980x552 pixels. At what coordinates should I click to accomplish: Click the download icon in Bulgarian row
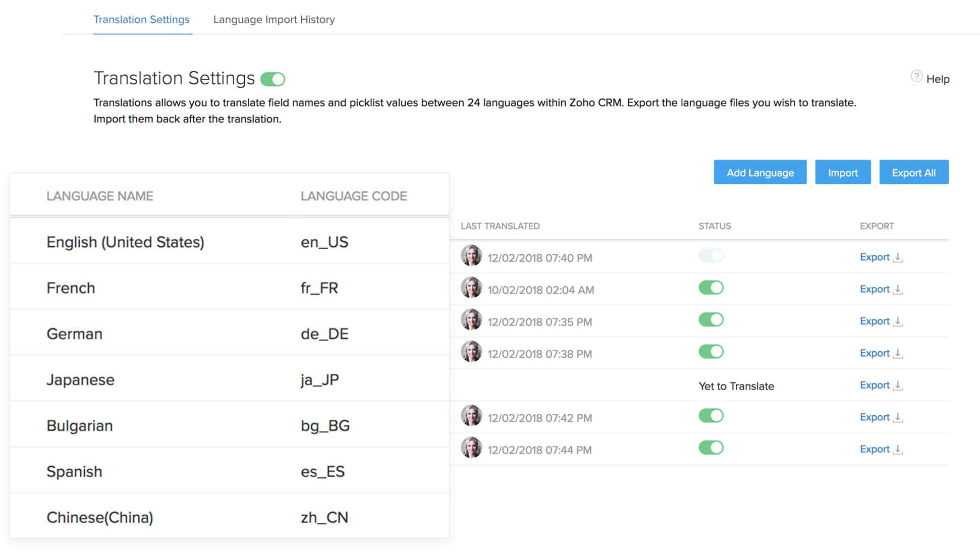click(x=898, y=386)
